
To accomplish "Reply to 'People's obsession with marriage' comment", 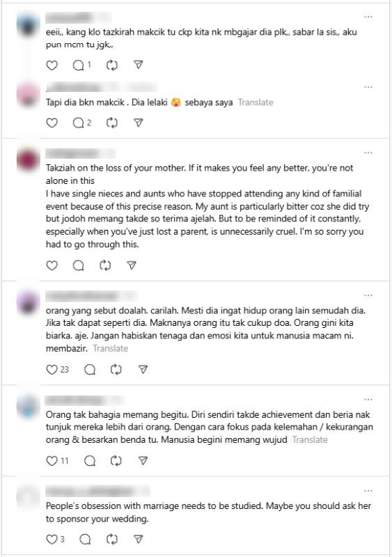I will 85,539.
